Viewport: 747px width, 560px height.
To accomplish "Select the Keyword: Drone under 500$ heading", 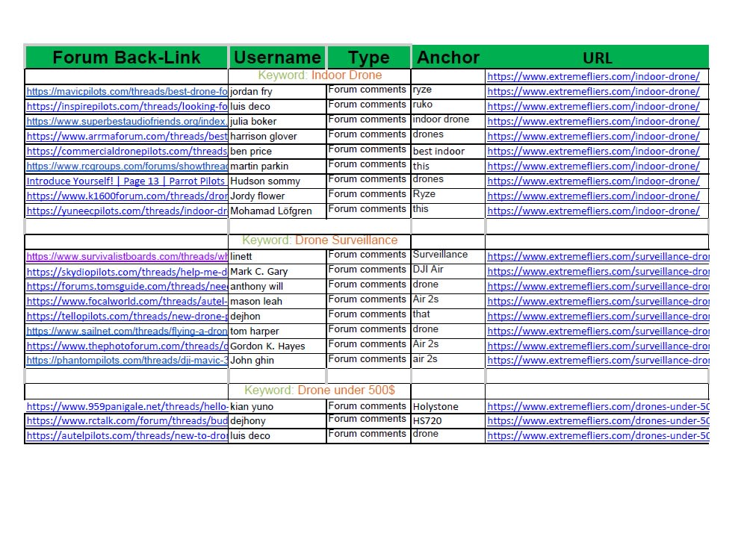I will (x=320, y=391).
